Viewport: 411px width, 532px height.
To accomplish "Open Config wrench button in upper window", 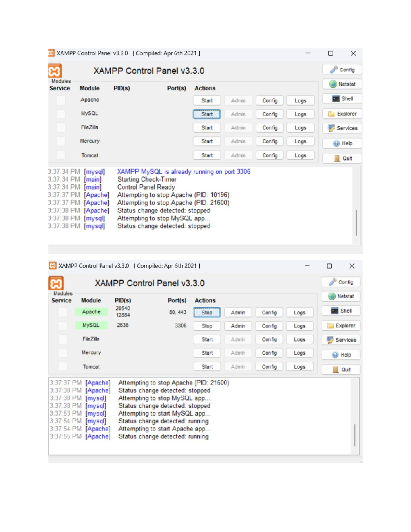I will 342,70.
